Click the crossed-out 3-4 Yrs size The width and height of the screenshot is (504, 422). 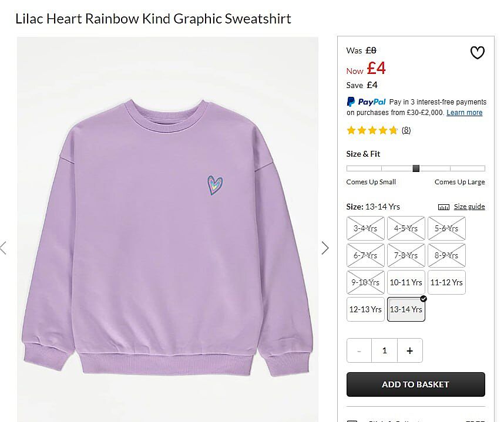coord(365,228)
